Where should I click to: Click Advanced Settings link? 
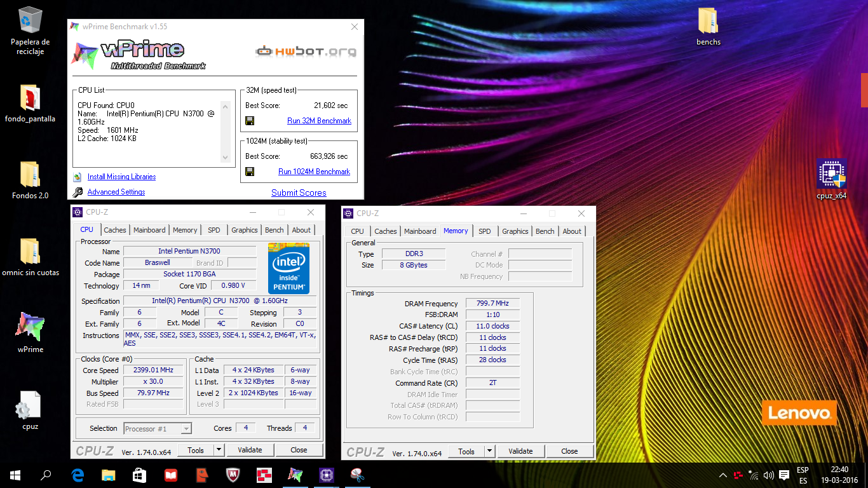116,192
